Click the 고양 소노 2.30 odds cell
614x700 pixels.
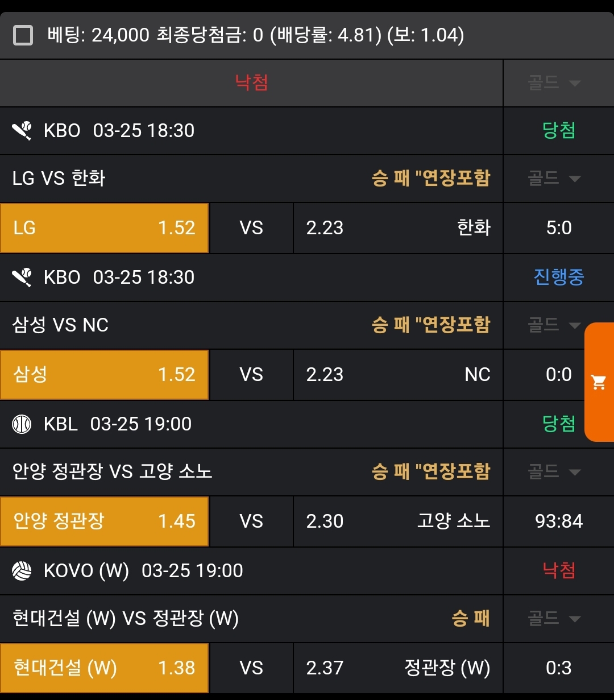pyautogui.click(x=398, y=521)
